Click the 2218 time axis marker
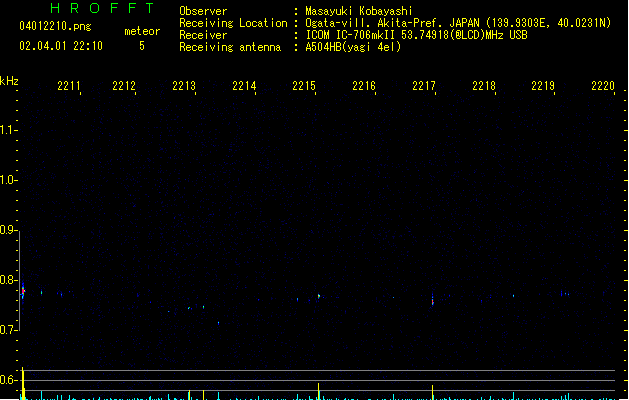The height and width of the screenshot is (400, 629). coord(484,86)
